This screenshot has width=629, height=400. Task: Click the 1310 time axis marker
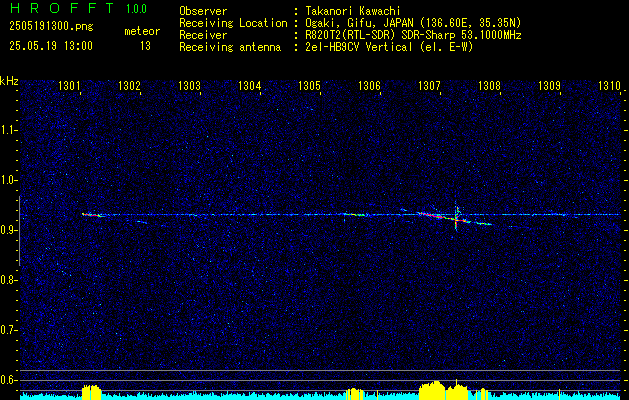(609, 85)
